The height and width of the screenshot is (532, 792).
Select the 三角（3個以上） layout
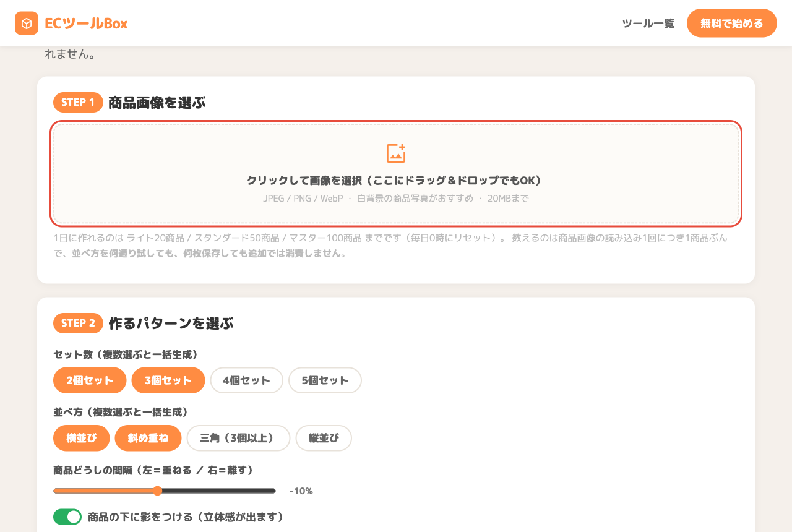[238, 438]
